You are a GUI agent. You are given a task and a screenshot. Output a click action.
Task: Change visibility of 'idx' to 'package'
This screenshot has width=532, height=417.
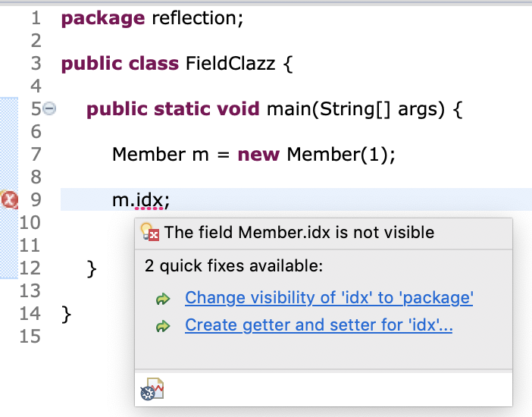[x=329, y=298]
